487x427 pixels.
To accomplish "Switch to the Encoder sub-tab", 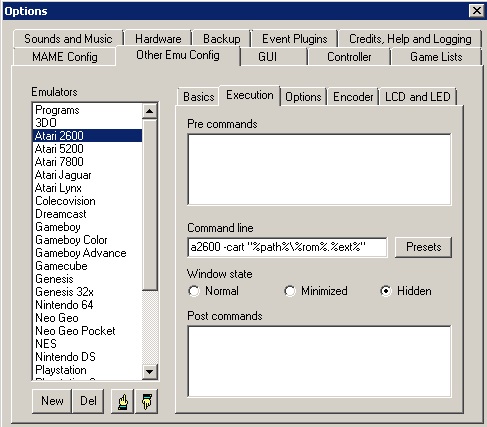I will [353, 97].
